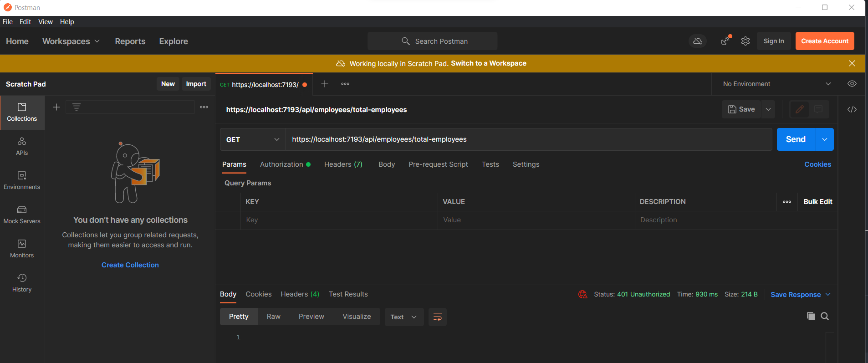Screen dimensions: 868x363
Task: Open the Monitors sidebar panel
Action: (22, 249)
